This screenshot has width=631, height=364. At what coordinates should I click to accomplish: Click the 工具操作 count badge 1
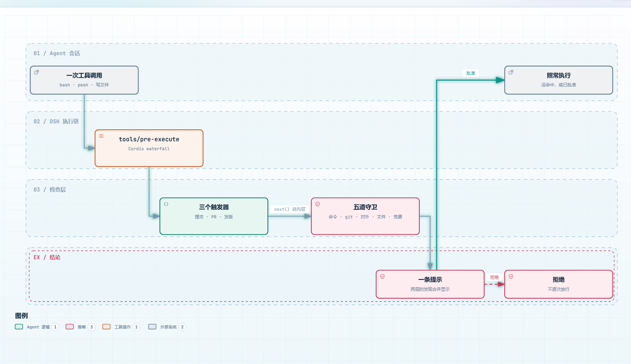click(136, 327)
